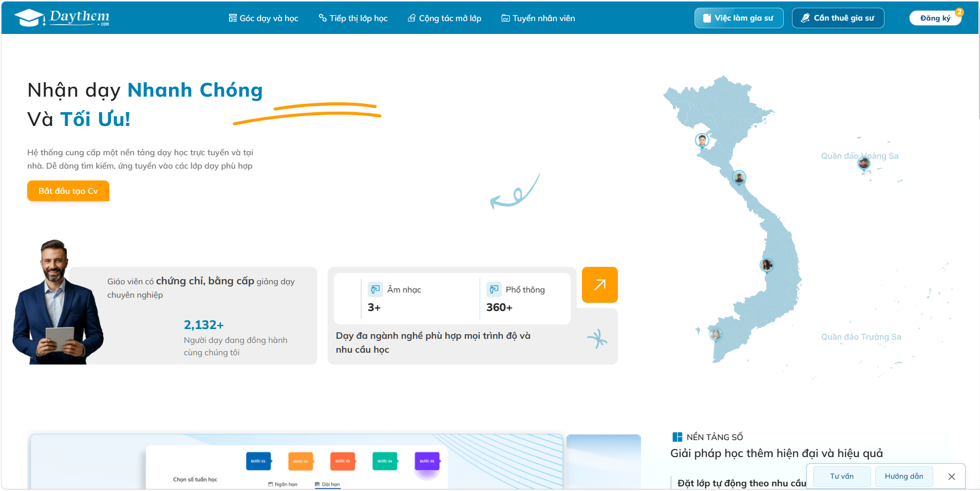Open the Tuyển nhân viên menu
Screen dimensions: 980x491
(x=538, y=19)
